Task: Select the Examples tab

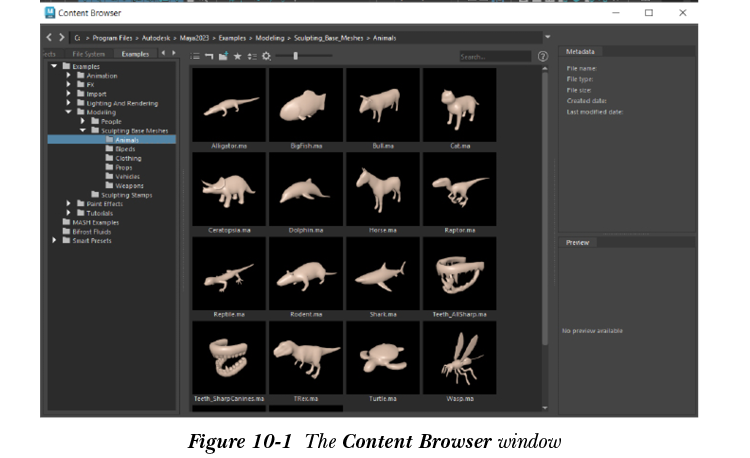Action: 135,54
